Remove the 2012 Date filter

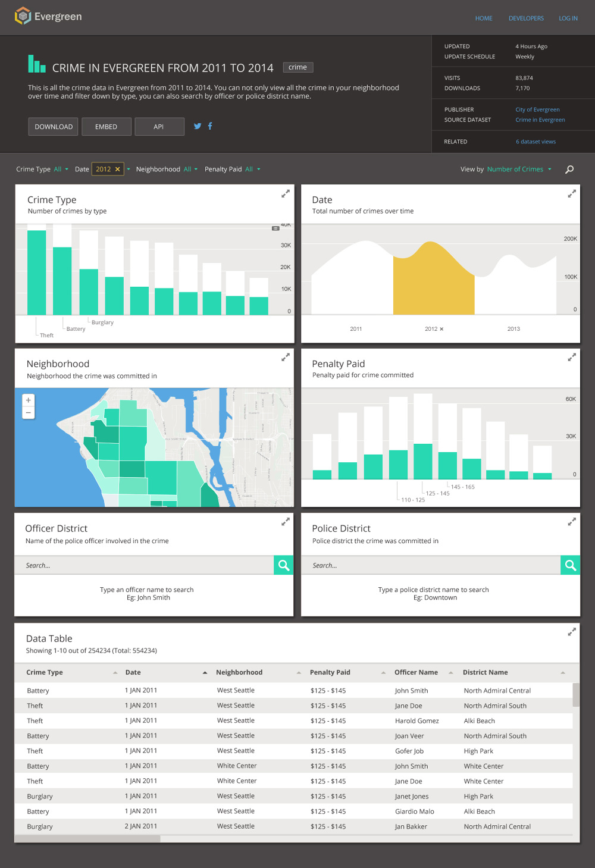118,169
